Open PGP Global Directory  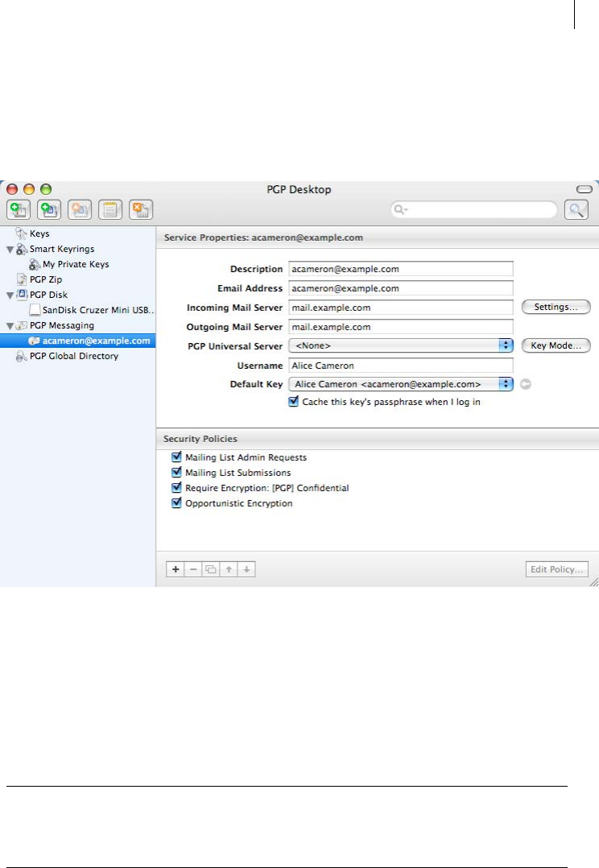pyautogui.click(x=74, y=356)
